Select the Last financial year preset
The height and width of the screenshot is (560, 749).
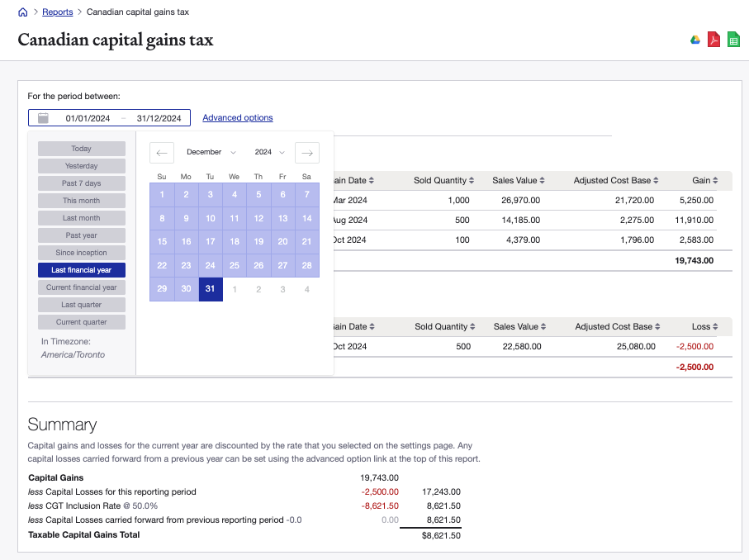click(x=82, y=270)
